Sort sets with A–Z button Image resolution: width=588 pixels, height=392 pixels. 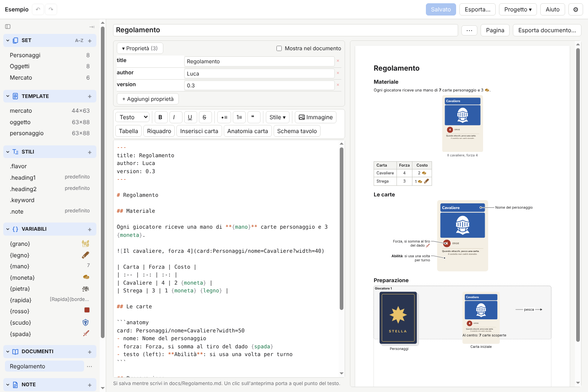click(x=79, y=41)
